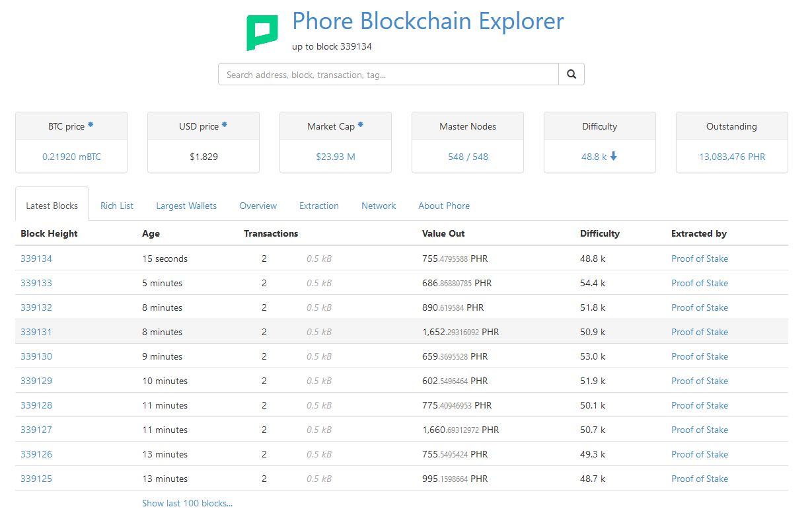Open block 339134 details

(36, 258)
